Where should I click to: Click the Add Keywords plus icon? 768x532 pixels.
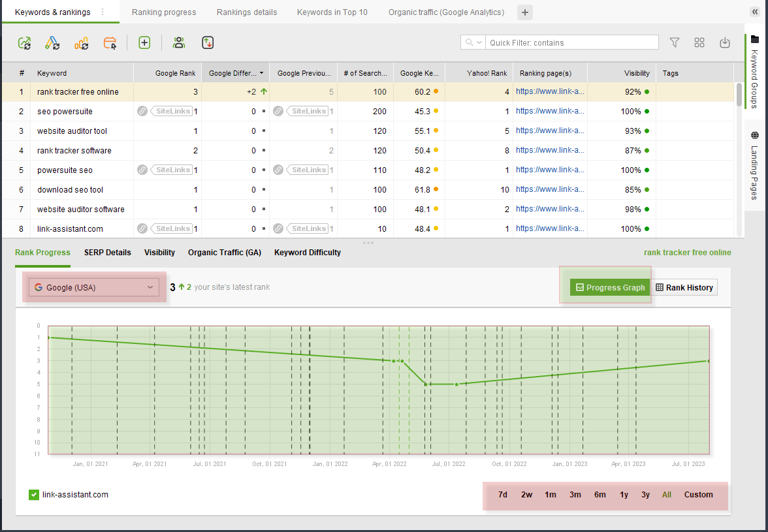(x=144, y=43)
